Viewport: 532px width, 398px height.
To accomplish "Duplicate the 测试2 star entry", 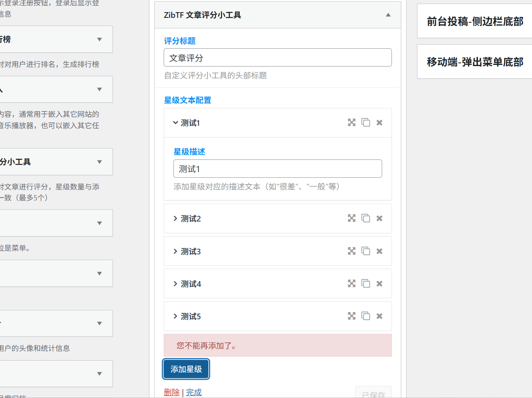I will point(365,218).
